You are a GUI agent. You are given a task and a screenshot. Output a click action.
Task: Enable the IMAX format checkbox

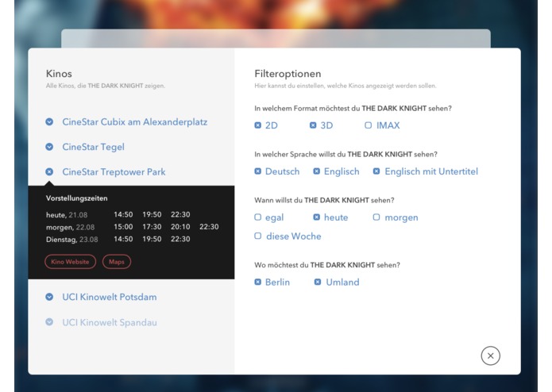[x=369, y=125]
